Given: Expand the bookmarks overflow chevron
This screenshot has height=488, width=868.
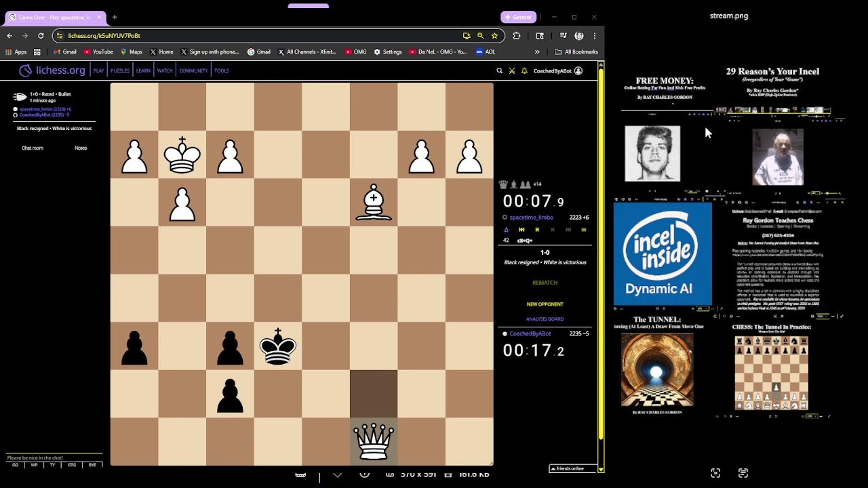Looking at the screenshot, I should 537,52.
